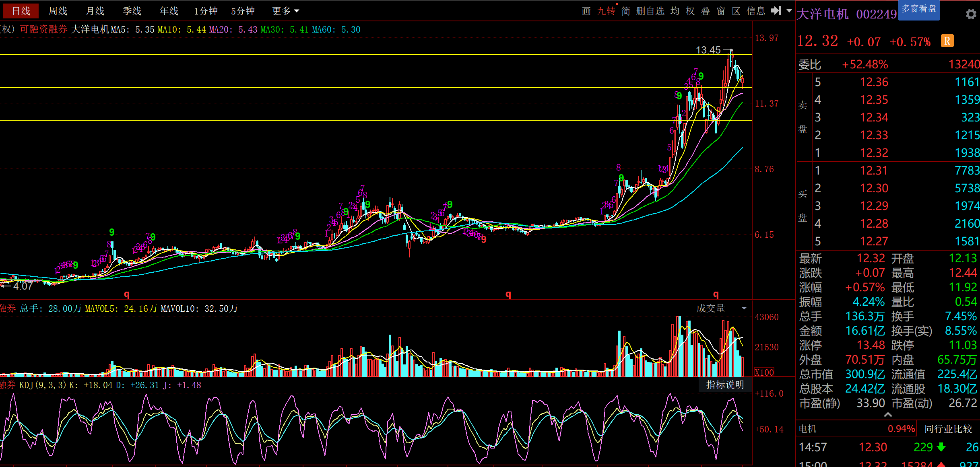Click the 简 simplified view icon
Image resolution: width=980 pixels, height=467 pixels.
pos(626,11)
